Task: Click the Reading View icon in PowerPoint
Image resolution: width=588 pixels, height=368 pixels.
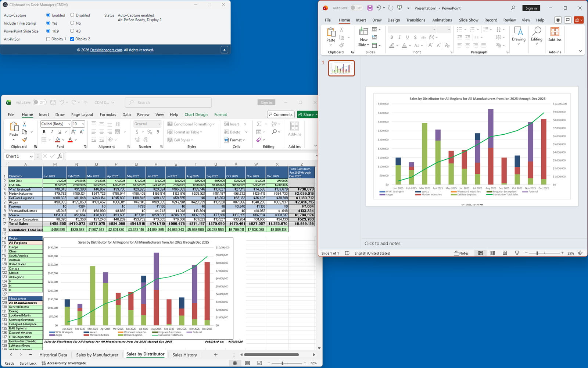Action: tap(505, 253)
